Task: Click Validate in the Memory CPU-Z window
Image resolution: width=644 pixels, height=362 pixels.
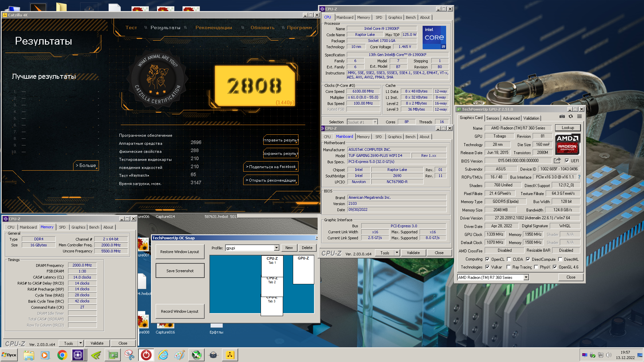Action: [97, 343]
